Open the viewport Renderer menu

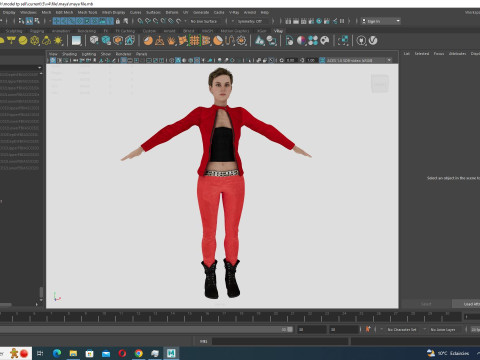[123, 54]
